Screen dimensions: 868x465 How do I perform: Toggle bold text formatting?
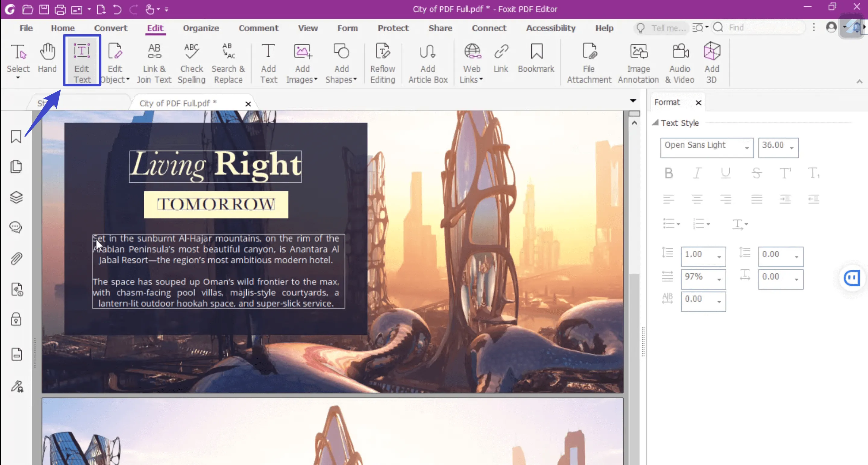click(x=668, y=173)
